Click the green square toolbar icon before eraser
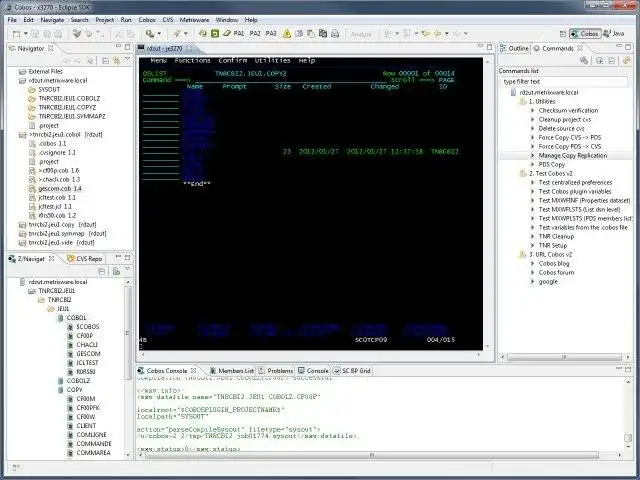 (x=215, y=33)
